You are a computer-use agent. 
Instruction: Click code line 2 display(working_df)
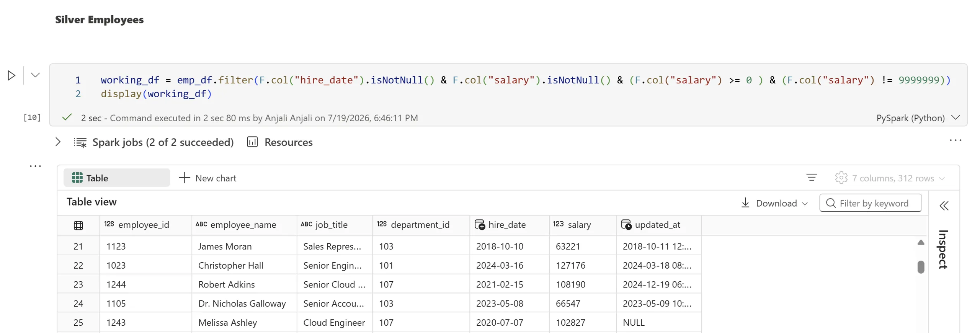point(156,94)
